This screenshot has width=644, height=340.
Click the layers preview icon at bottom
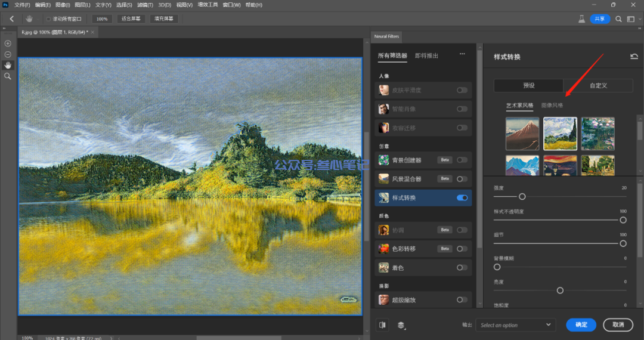[401, 325]
